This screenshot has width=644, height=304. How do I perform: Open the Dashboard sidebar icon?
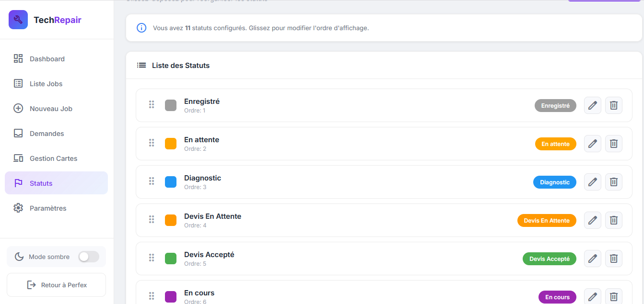(18, 58)
